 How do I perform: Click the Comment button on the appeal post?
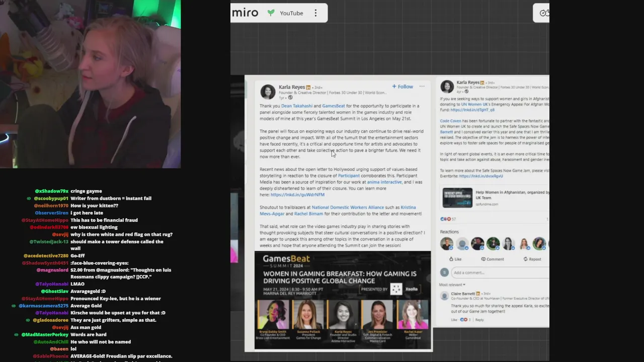492,259
